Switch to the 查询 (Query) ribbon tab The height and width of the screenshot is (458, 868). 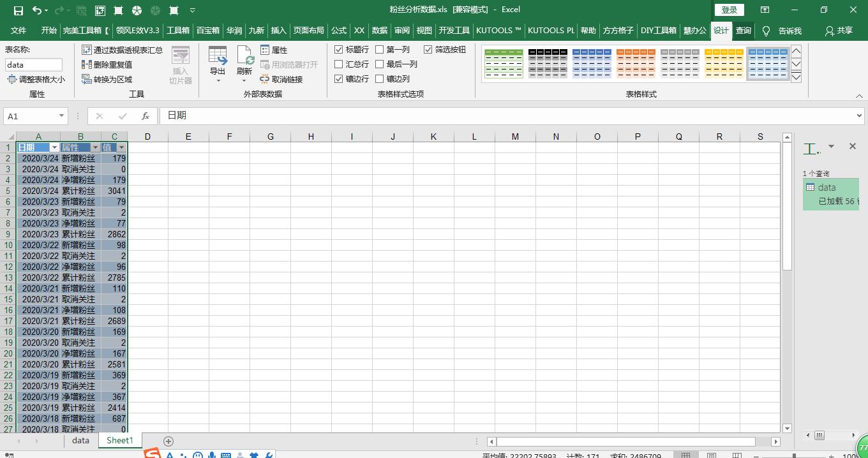(743, 30)
